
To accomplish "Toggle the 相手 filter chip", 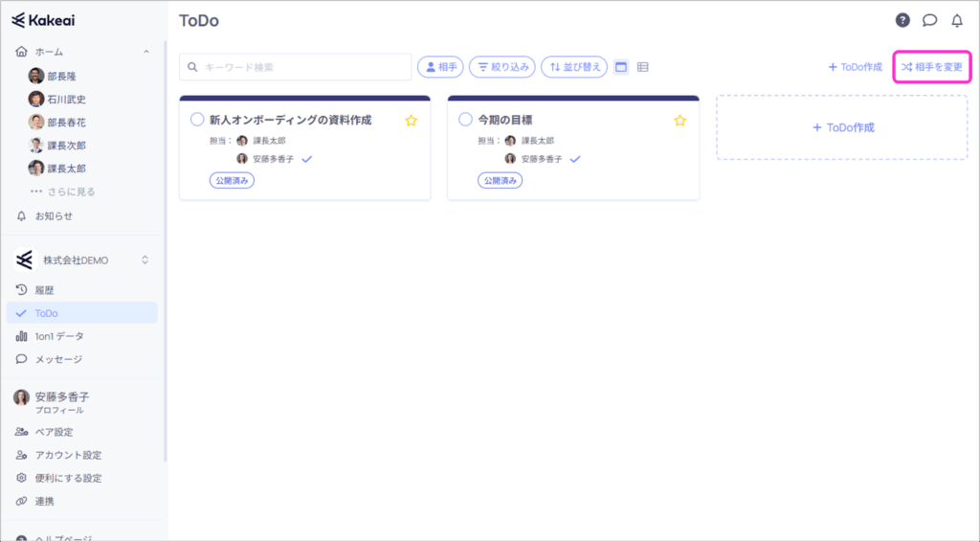I will click(440, 67).
